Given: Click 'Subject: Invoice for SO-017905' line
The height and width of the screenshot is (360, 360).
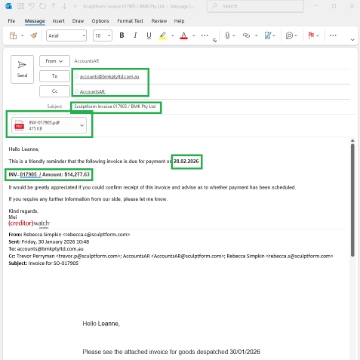Looking at the screenshot, I should pos(43,263).
